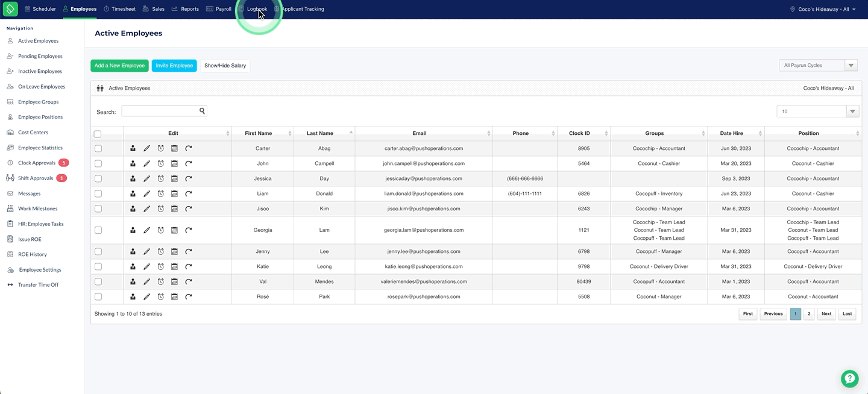Check the box for Rosé Park's row
This screenshot has width=868, height=394.
tap(98, 296)
